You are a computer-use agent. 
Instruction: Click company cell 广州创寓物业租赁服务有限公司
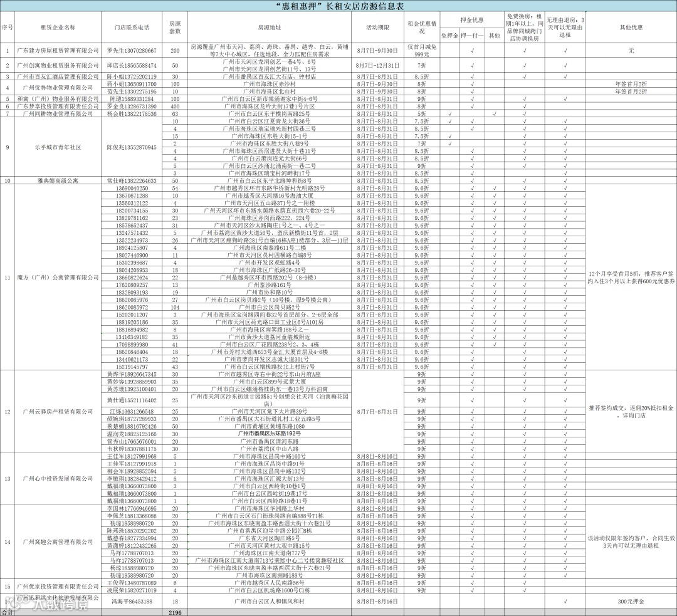pos(58,66)
